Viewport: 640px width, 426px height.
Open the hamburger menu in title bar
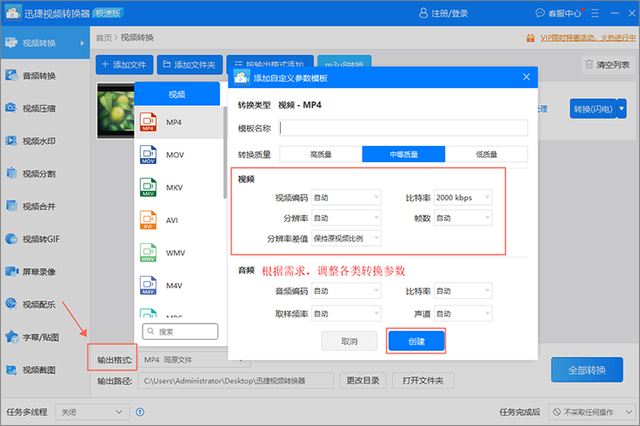tap(595, 13)
